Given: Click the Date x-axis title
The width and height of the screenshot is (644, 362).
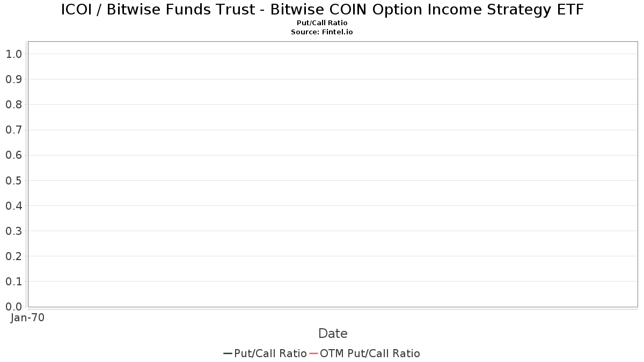Looking at the screenshot, I should coord(333,334).
